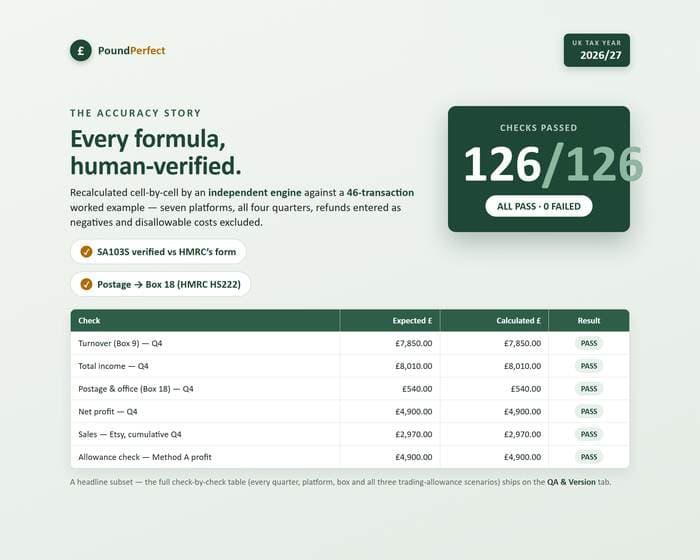Screen dimensions: 700x560
Task: Click the PoundPerfect pound-sign logo icon
Action: point(81,50)
